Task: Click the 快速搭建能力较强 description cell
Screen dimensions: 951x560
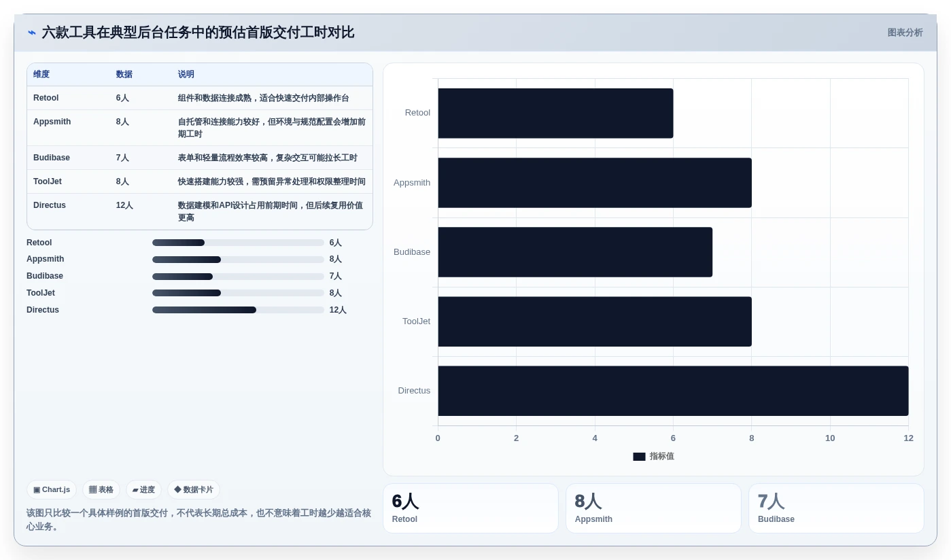Action: [272, 181]
